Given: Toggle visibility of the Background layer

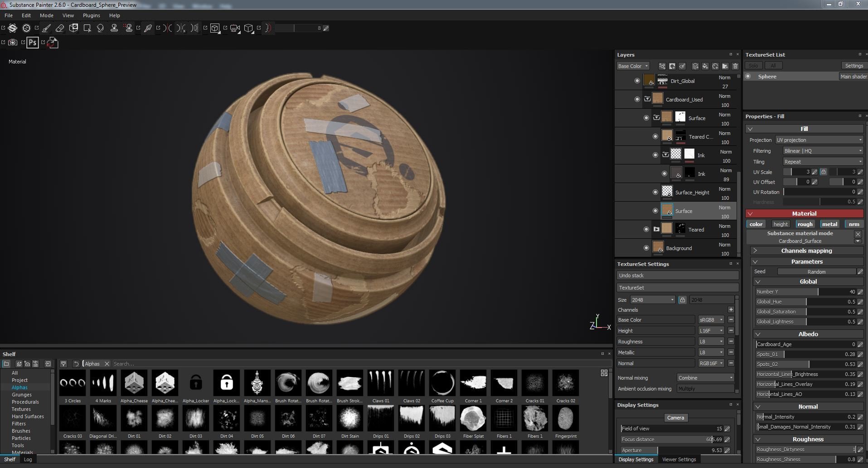Looking at the screenshot, I should click(x=646, y=248).
